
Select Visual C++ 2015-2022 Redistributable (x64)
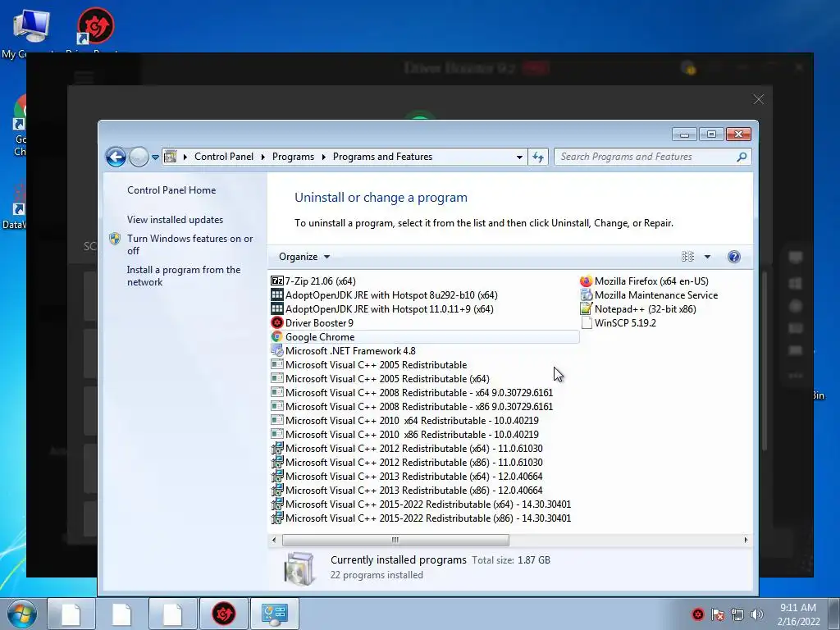click(x=421, y=504)
